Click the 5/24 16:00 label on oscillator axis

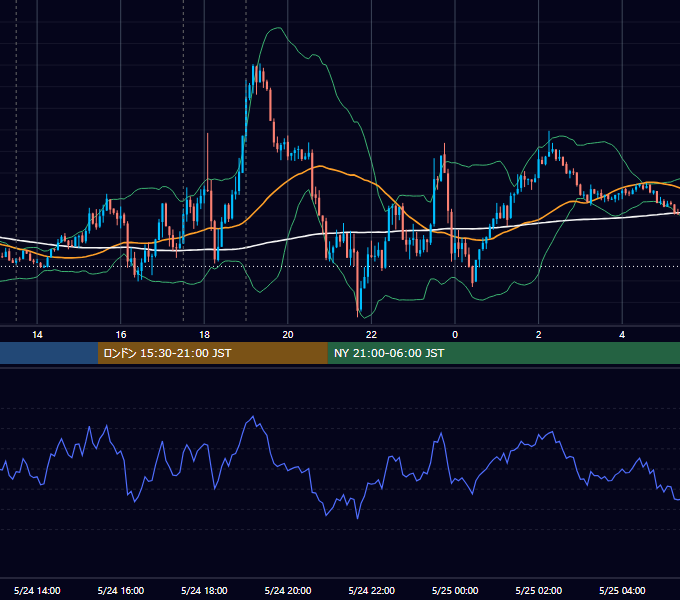click(x=121, y=590)
